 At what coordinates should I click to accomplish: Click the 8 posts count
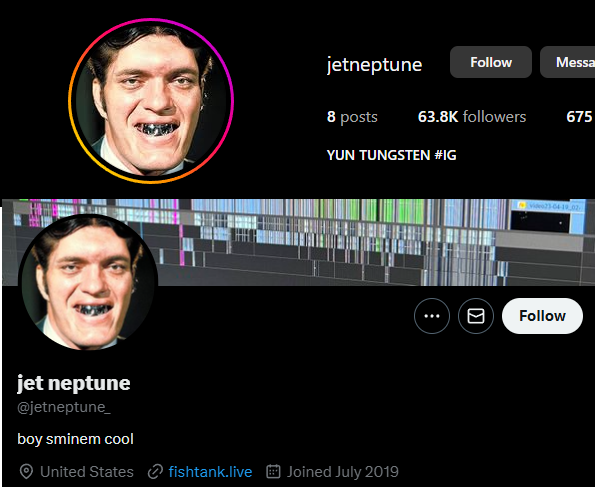pyautogui.click(x=352, y=117)
